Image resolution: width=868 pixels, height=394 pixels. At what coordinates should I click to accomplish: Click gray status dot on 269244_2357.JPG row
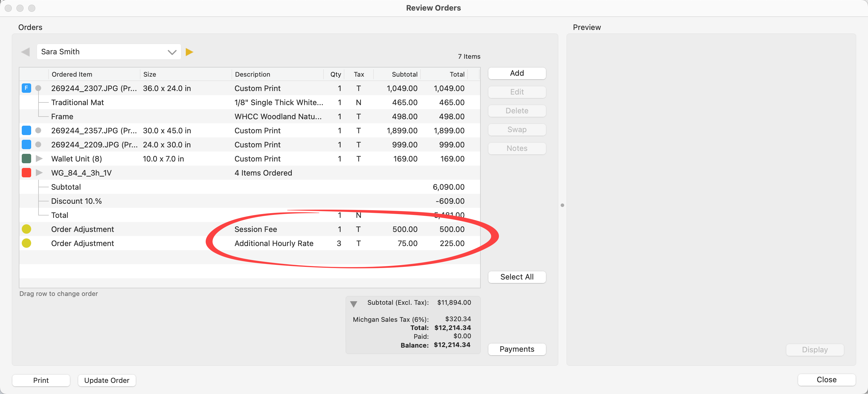(x=38, y=130)
